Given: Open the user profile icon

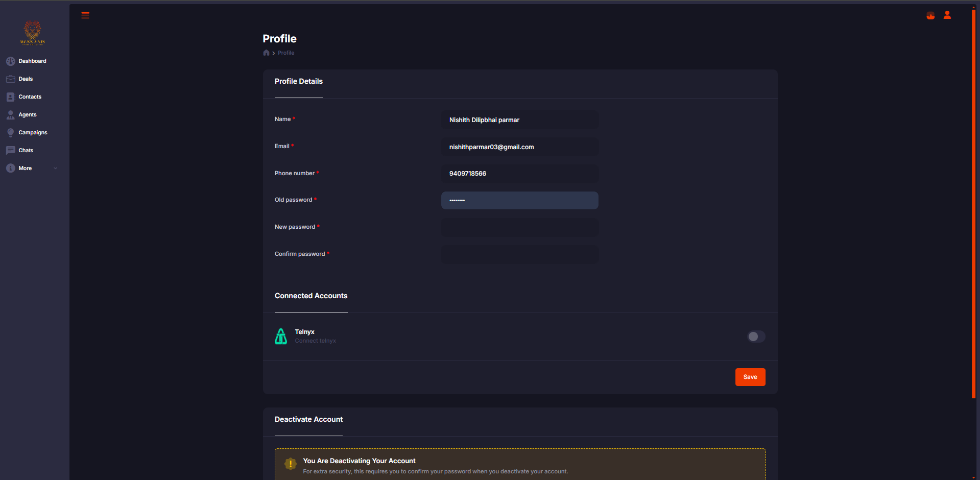Looking at the screenshot, I should coord(947,15).
